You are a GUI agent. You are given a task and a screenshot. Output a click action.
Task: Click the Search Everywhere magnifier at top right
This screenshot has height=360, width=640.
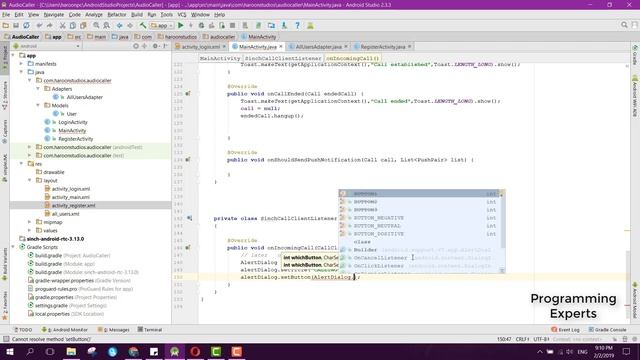click(x=624, y=25)
